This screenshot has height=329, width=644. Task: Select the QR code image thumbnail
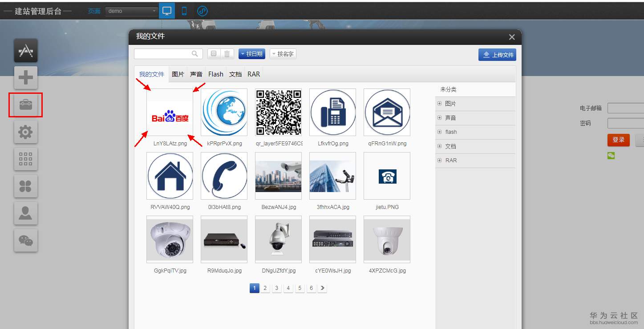(x=278, y=112)
